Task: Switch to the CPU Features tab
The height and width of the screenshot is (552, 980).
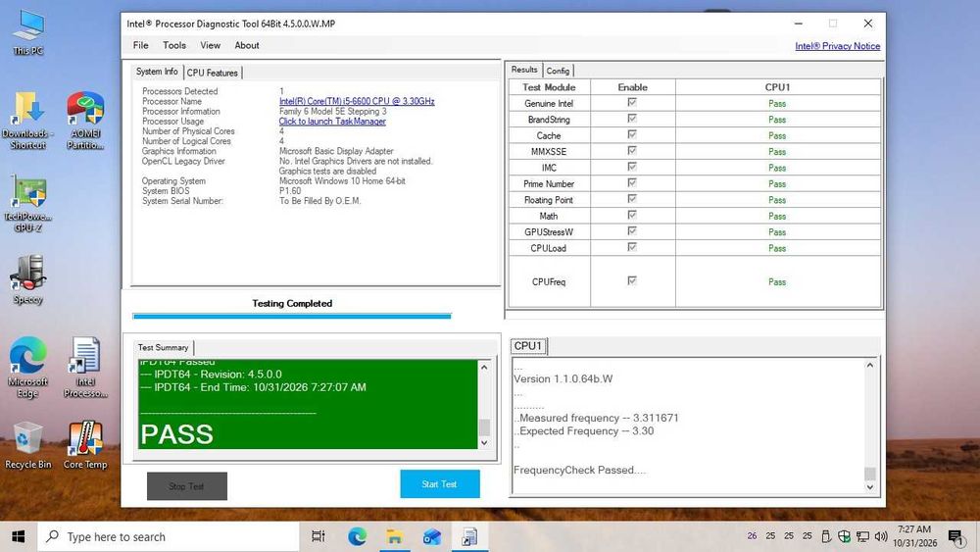Action: click(213, 74)
